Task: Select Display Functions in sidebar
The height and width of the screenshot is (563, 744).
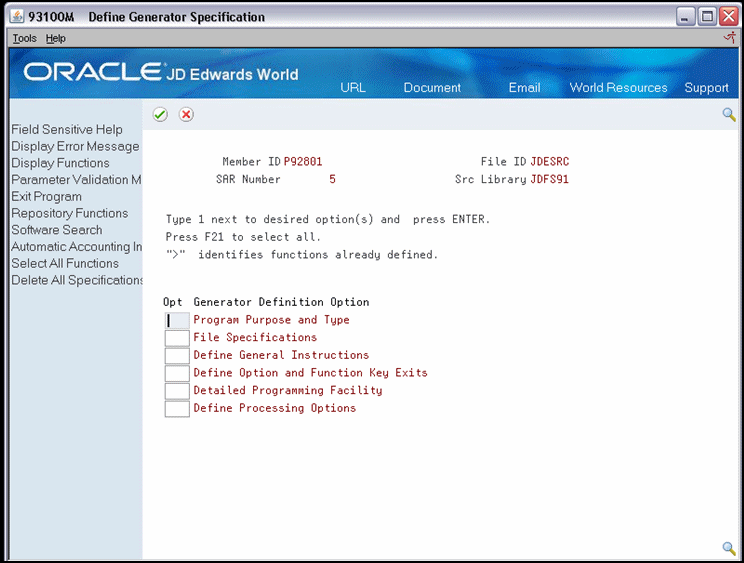Action: (60, 163)
